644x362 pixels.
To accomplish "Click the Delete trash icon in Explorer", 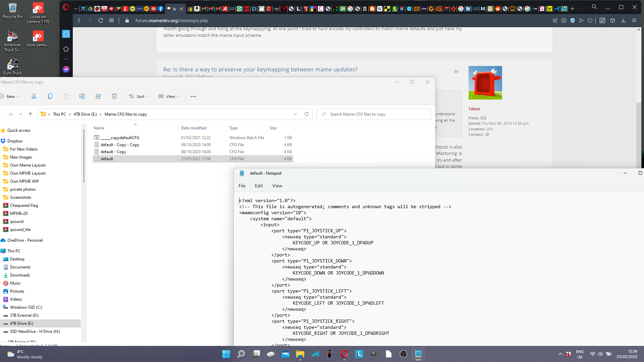I will coord(114,97).
